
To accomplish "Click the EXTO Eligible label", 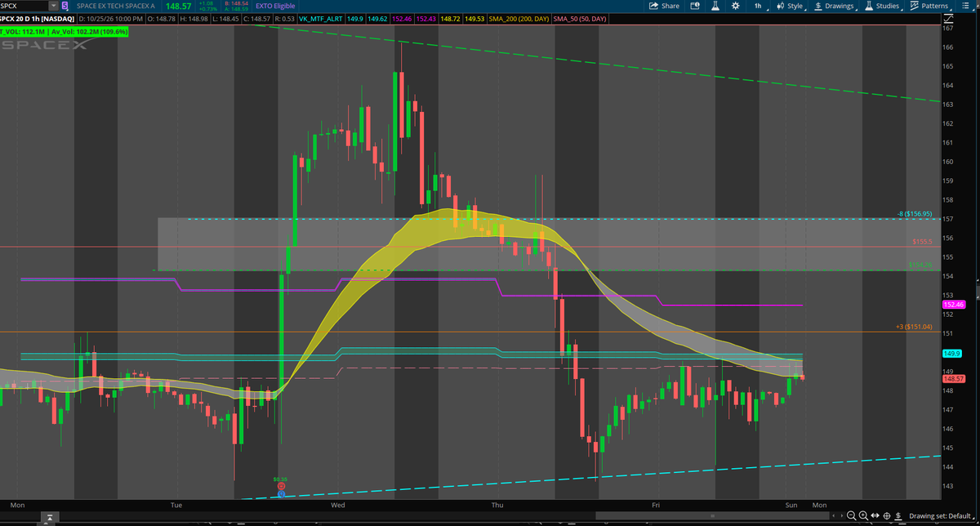I will point(275,6).
